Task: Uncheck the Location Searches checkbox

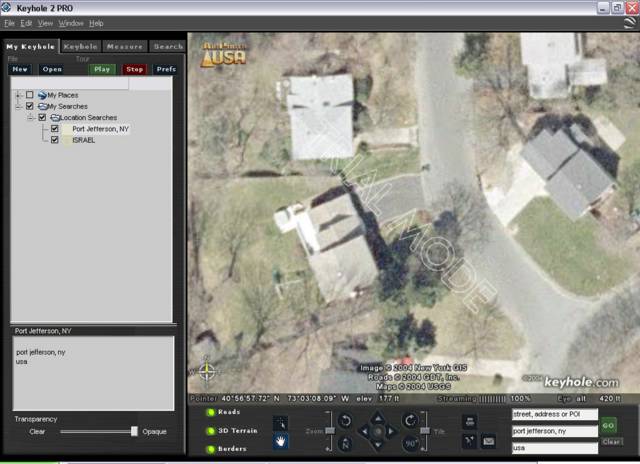Action: pyautogui.click(x=42, y=118)
